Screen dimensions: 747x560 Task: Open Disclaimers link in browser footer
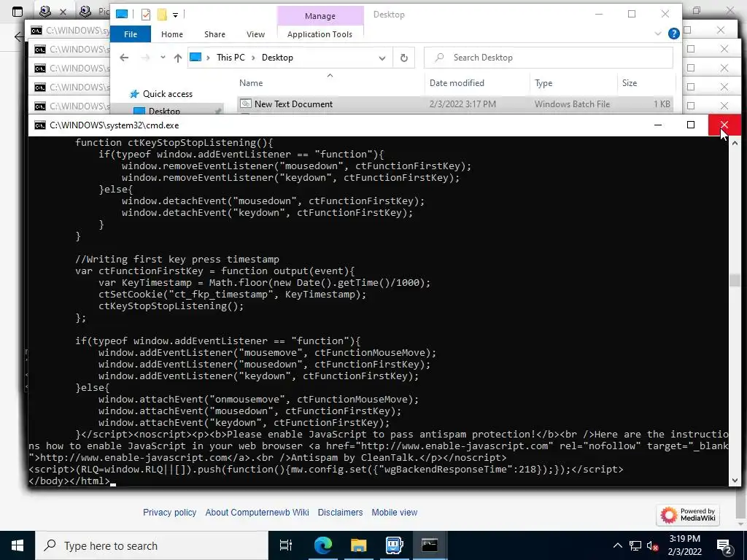tap(340, 513)
